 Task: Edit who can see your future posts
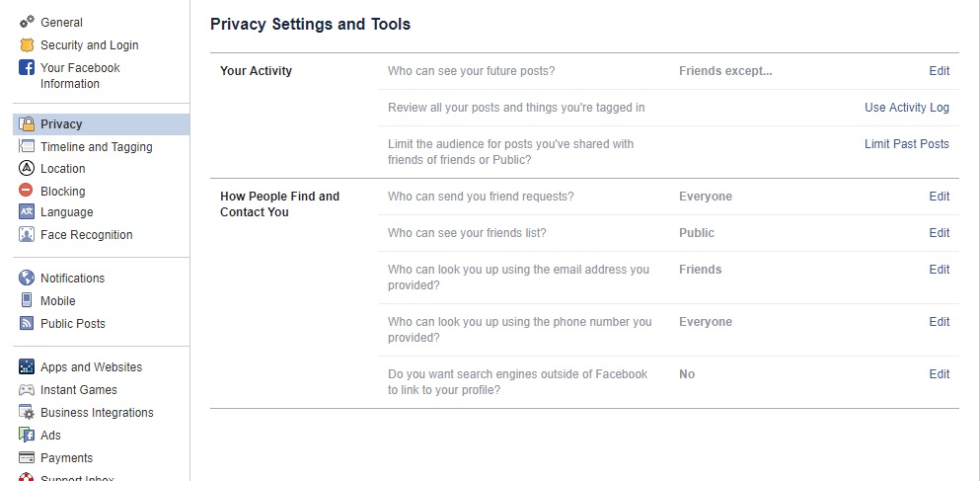(939, 71)
